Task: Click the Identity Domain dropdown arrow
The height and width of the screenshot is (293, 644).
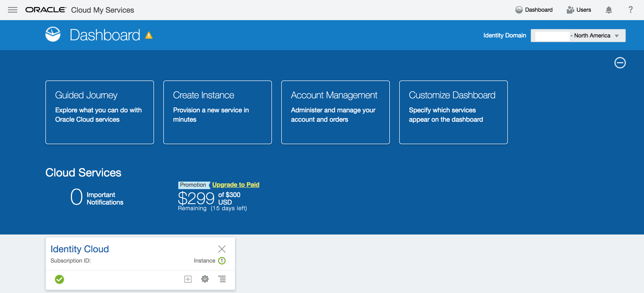Action: [x=616, y=36]
